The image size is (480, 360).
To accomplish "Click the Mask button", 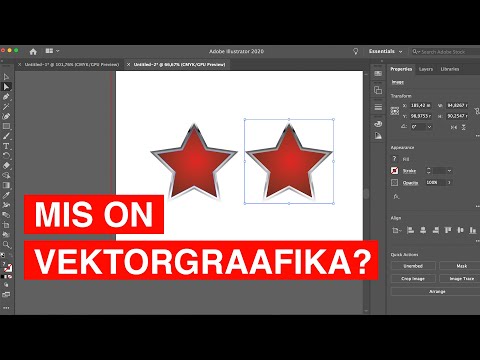I will [x=461, y=266].
